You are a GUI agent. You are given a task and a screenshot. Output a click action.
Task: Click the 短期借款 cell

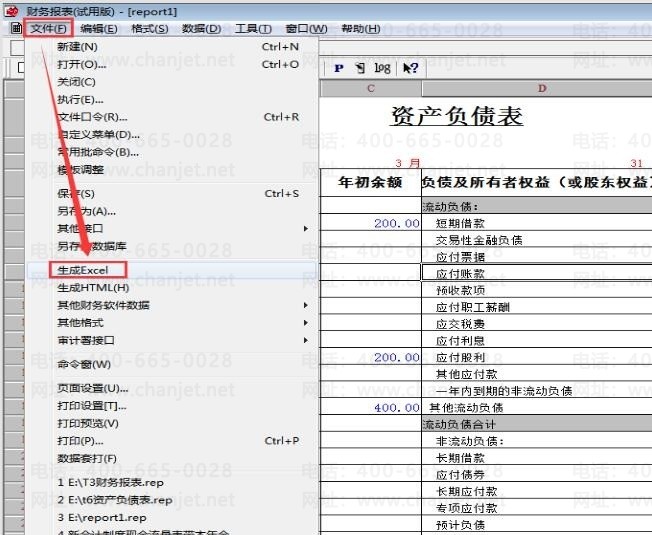click(x=537, y=223)
